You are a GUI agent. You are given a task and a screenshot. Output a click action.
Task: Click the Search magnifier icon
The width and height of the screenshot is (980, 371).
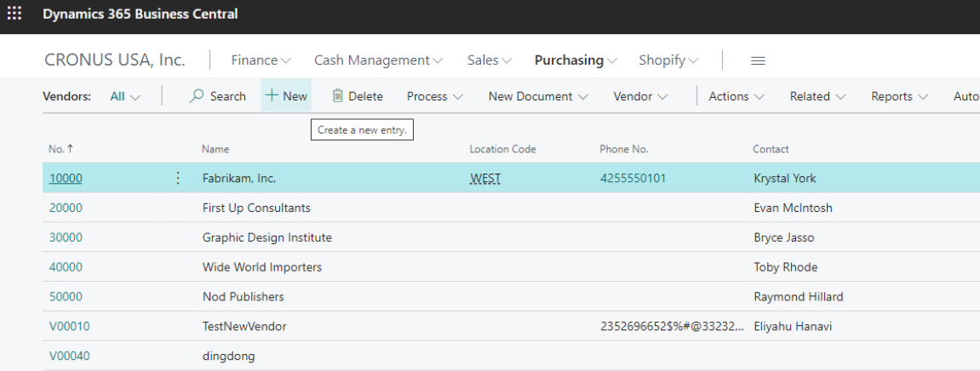click(x=197, y=95)
